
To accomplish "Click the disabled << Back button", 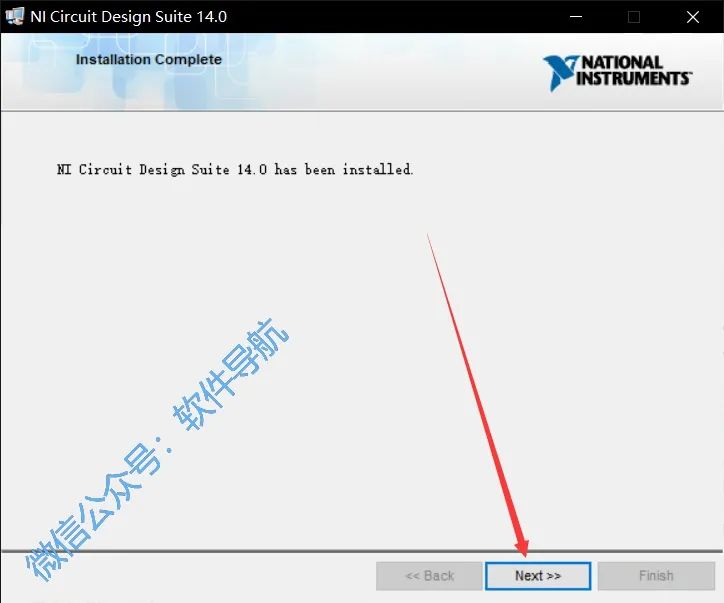I will point(429,576).
